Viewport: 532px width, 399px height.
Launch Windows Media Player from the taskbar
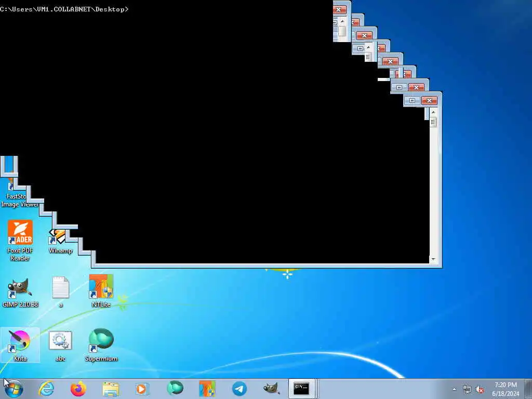click(142, 389)
